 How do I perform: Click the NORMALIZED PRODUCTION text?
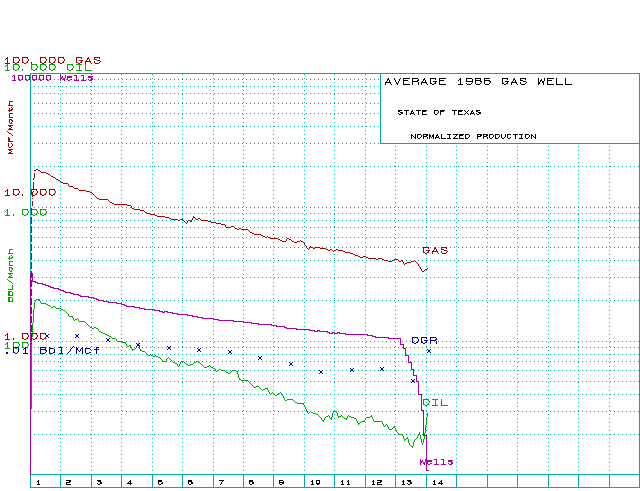(x=473, y=136)
